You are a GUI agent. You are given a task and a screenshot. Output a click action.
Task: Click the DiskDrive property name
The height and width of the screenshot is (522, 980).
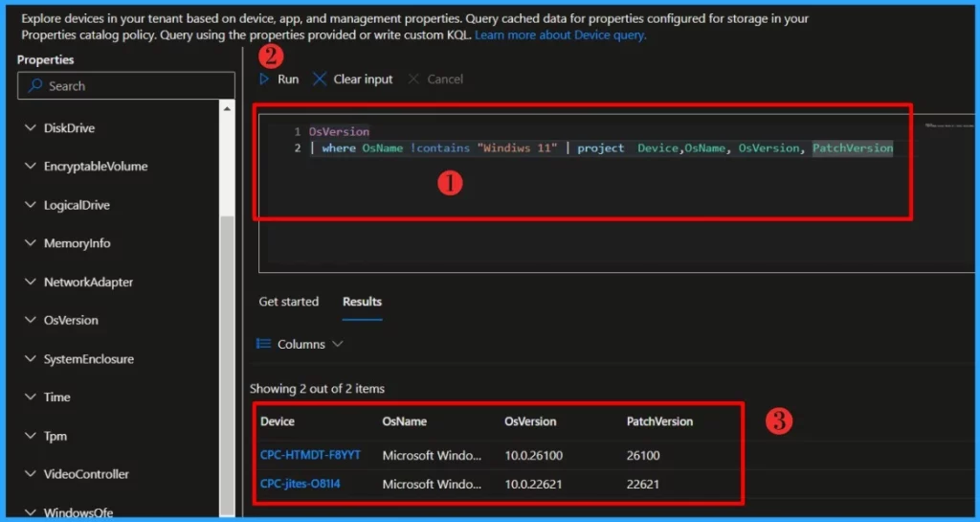[x=69, y=128]
